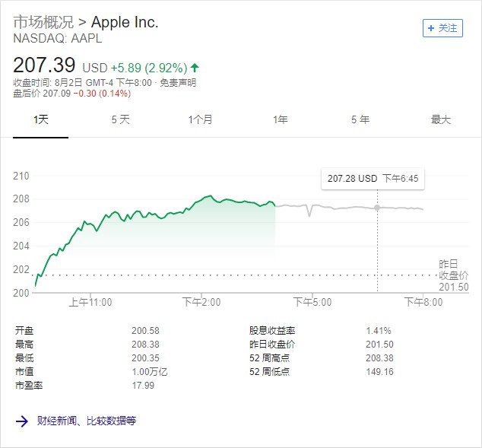The width and height of the screenshot is (482, 448).
Task: Click the gray dot marker on chart line
Action: pyautogui.click(x=377, y=208)
